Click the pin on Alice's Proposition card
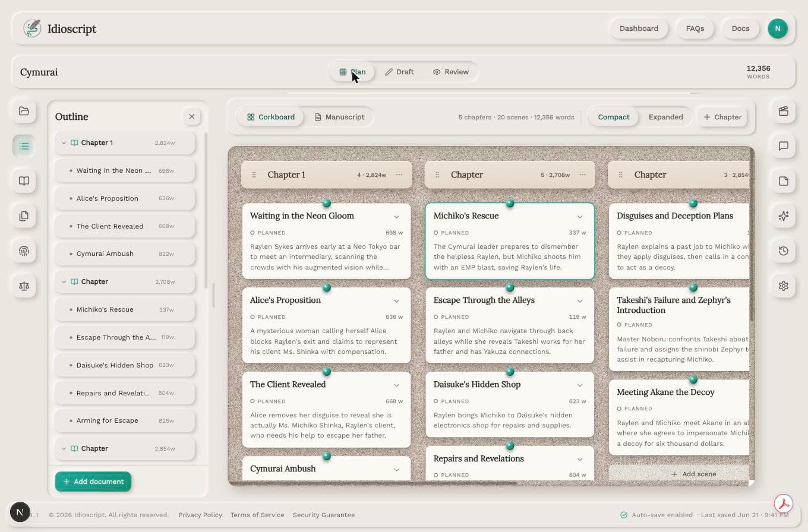 [326, 287]
